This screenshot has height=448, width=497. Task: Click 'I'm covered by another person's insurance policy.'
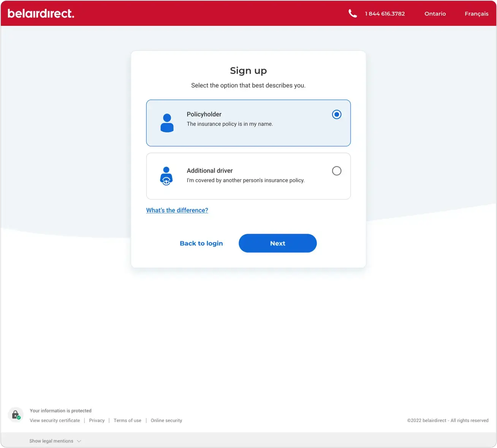click(x=246, y=180)
